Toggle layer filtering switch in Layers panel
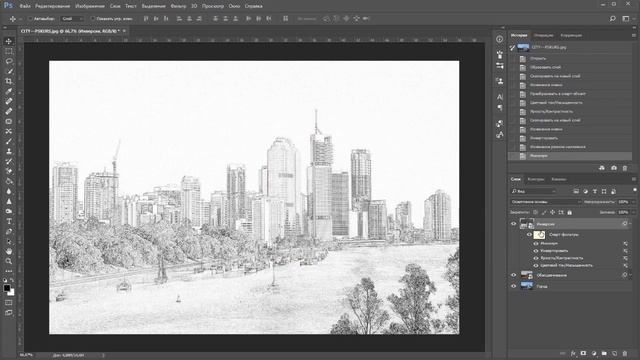This screenshot has width=640, height=360. 635,191
